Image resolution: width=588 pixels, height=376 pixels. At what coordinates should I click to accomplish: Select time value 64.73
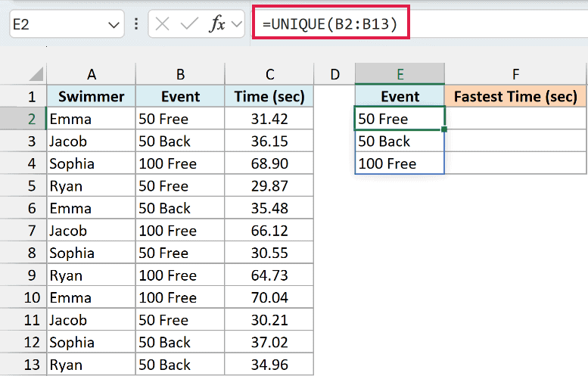269,275
